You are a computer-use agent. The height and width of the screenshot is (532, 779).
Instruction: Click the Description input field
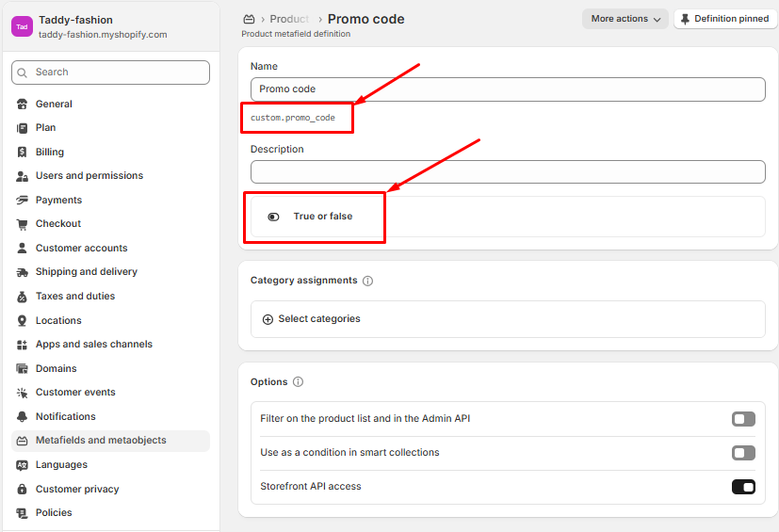508,171
